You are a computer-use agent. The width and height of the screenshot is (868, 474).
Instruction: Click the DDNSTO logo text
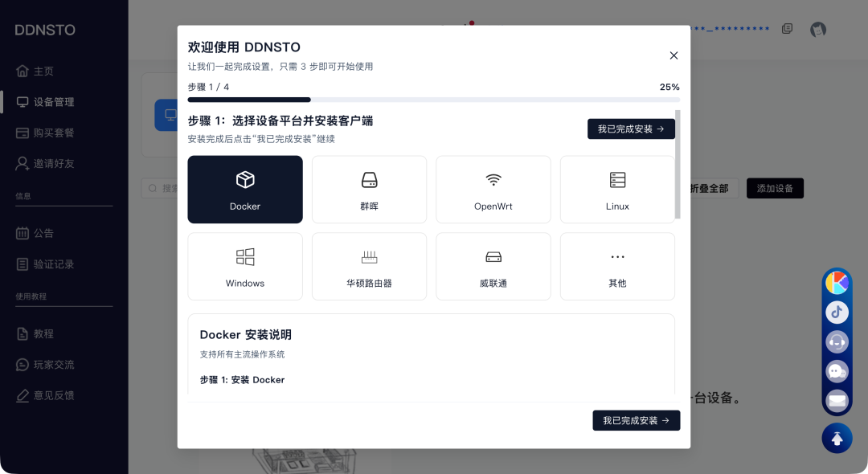point(45,30)
